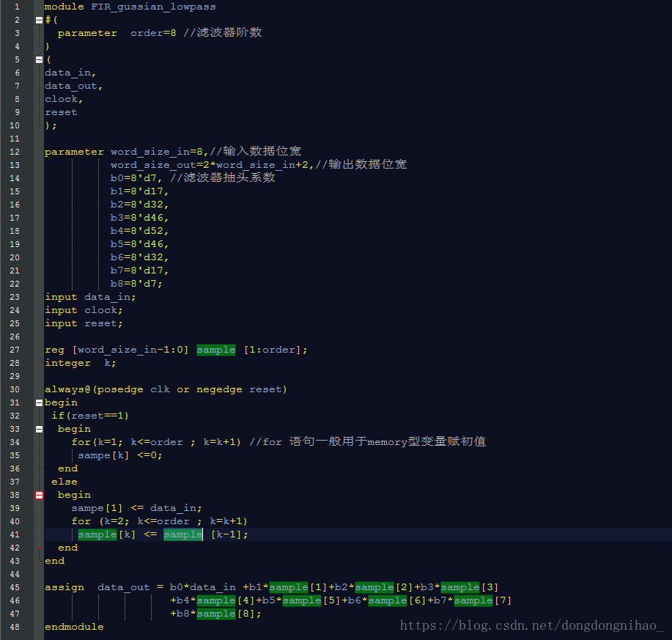Click line number 30 in the gutter
The image size is (672, 640).
[15, 389]
